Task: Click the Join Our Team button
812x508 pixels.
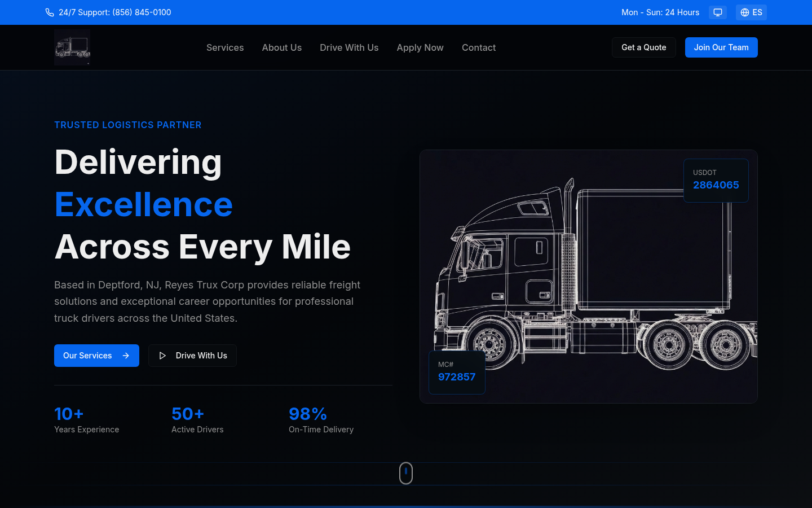Action: tap(721, 47)
